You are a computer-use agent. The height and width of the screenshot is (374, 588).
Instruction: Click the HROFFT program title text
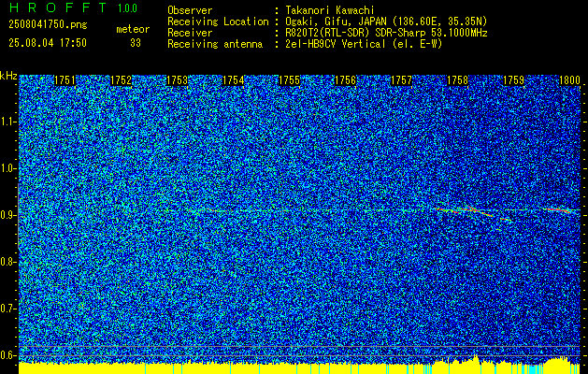tap(58, 7)
